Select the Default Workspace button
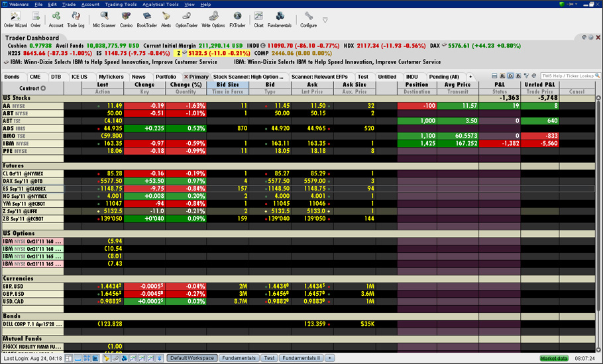The height and width of the screenshot is (364, 603). (x=192, y=358)
